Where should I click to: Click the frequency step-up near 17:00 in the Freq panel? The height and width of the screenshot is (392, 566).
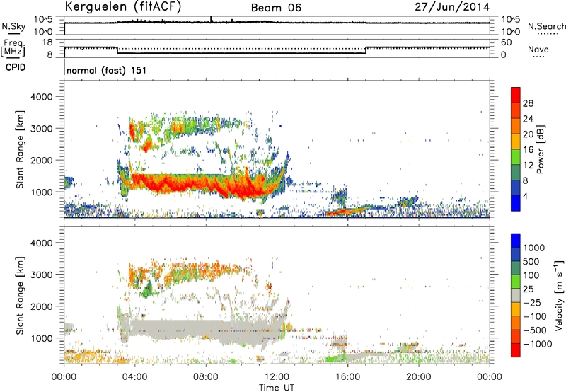coord(366,50)
